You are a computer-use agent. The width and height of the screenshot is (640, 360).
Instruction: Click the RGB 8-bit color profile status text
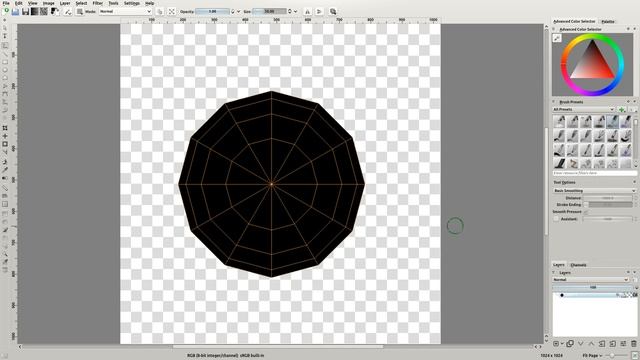tap(226, 356)
